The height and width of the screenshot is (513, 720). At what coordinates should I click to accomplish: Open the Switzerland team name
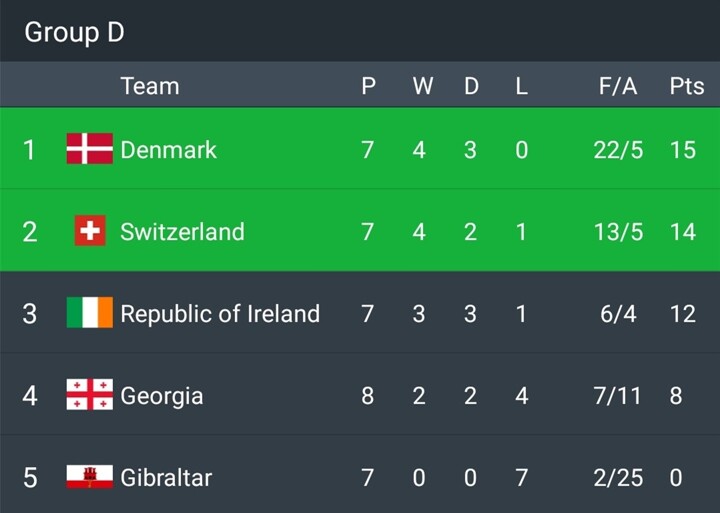pos(182,232)
